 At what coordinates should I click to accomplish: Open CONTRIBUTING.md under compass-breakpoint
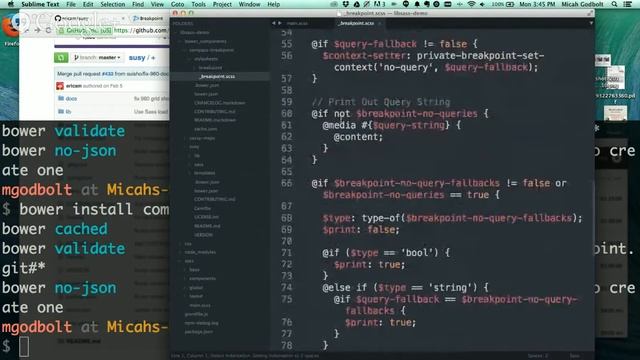pyautogui.click(x=215, y=111)
